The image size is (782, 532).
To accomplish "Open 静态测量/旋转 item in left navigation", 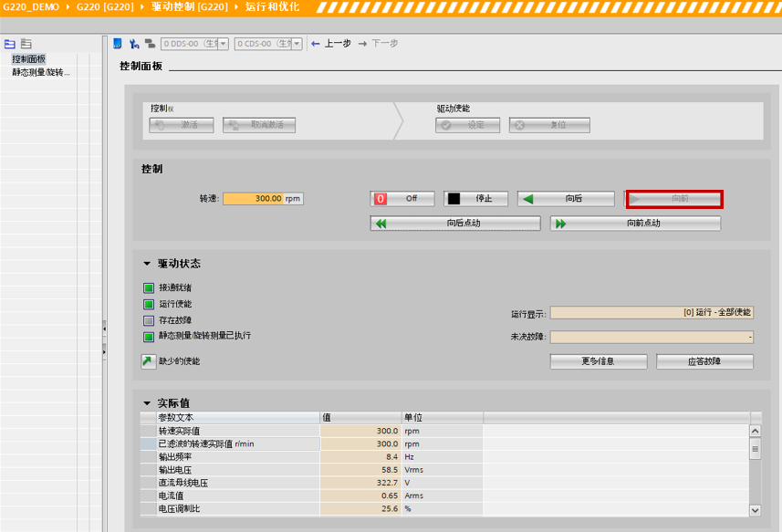I will [41, 72].
